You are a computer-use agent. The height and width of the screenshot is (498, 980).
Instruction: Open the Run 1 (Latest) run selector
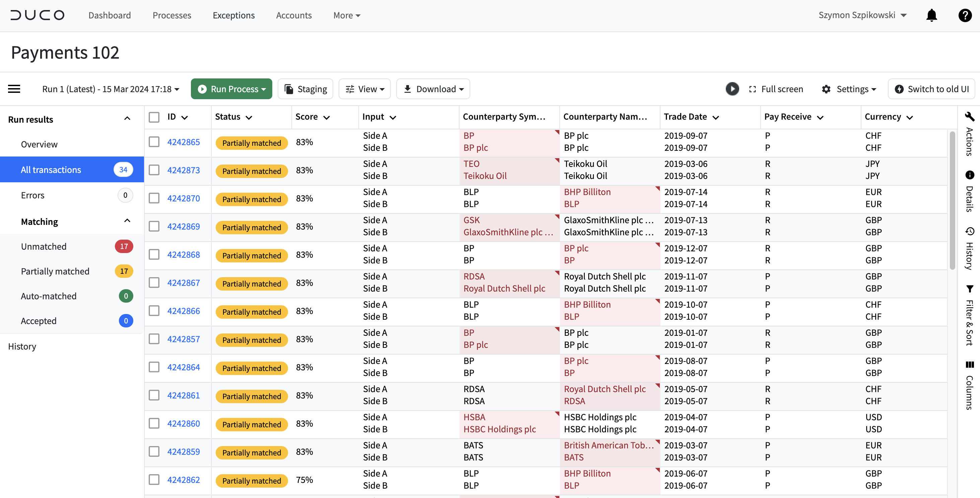[110, 89]
